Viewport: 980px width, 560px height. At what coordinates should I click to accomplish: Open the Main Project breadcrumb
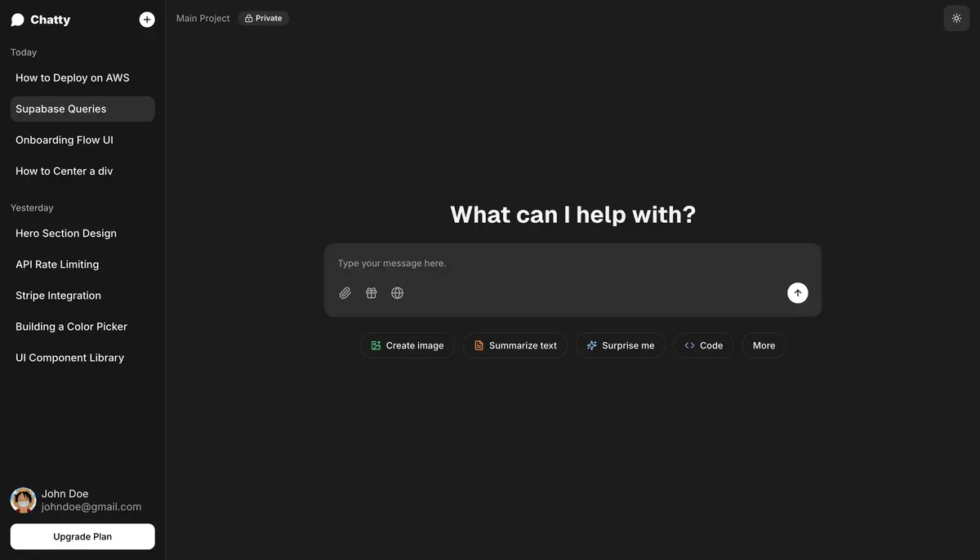point(203,18)
